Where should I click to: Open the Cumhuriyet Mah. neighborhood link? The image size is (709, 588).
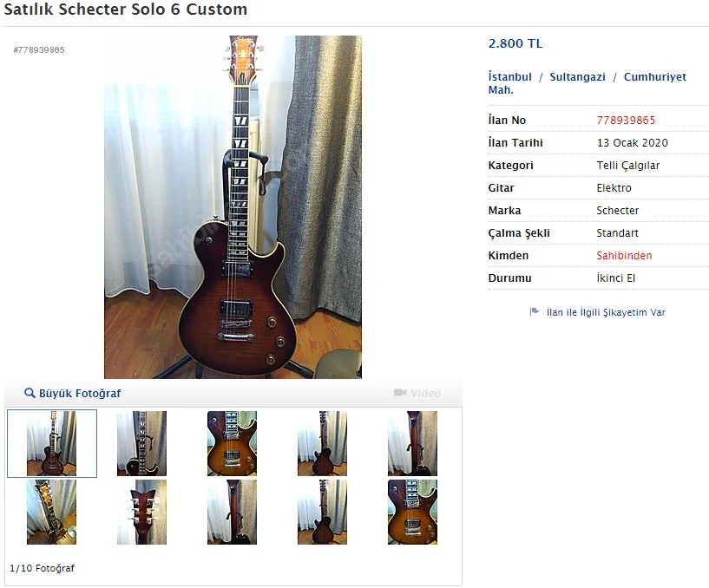[587, 83]
